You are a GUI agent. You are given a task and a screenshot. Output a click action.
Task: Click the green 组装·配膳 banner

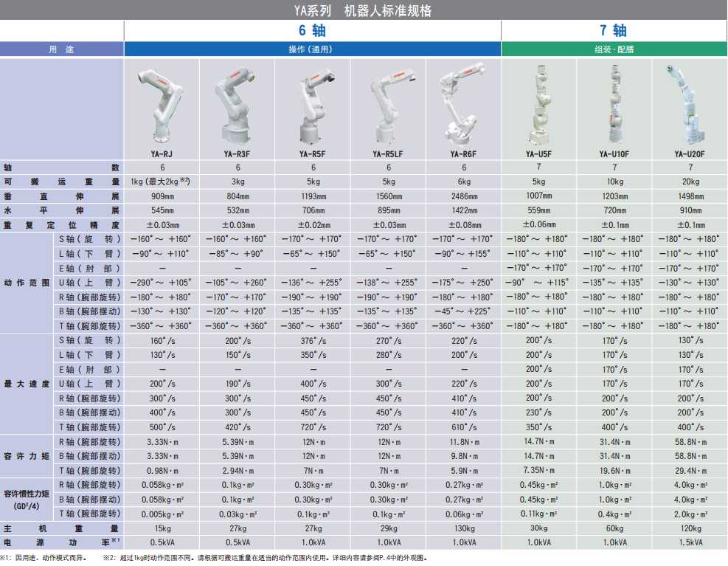click(x=614, y=49)
